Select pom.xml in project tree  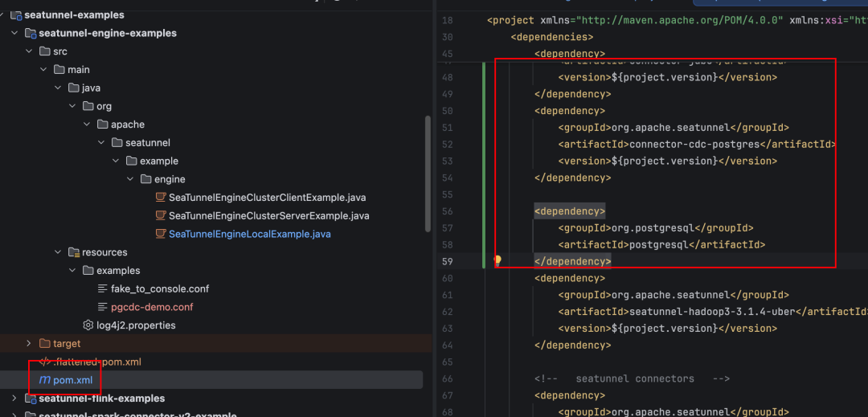(x=72, y=380)
